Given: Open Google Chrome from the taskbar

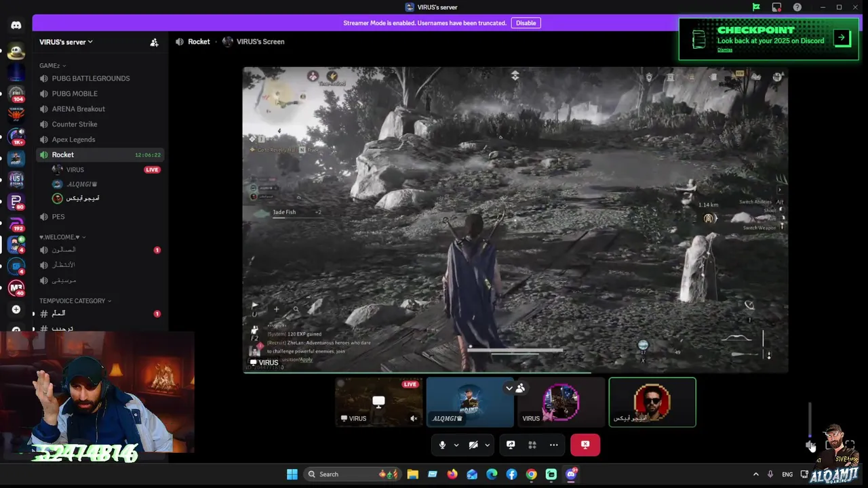Looking at the screenshot, I should click(x=532, y=474).
